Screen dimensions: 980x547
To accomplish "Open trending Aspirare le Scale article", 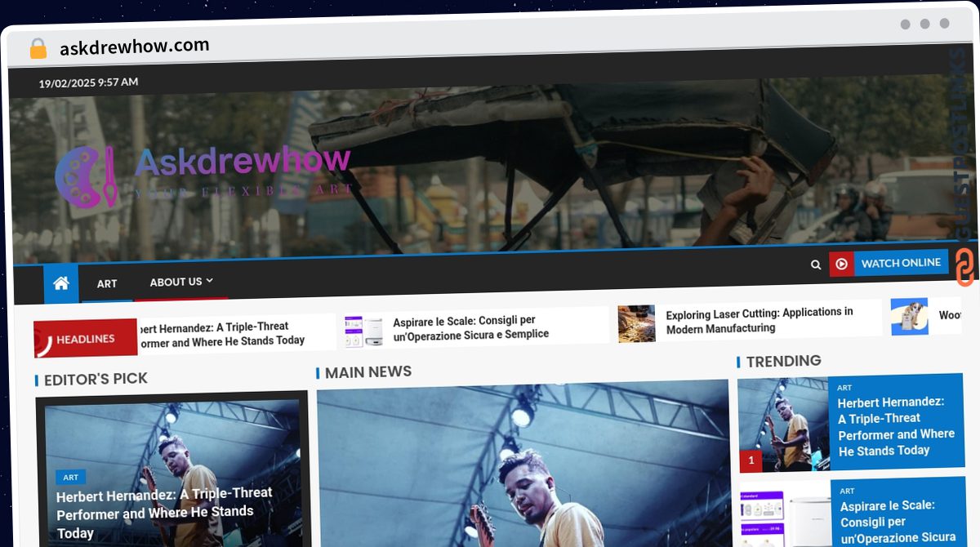I will [x=898, y=522].
